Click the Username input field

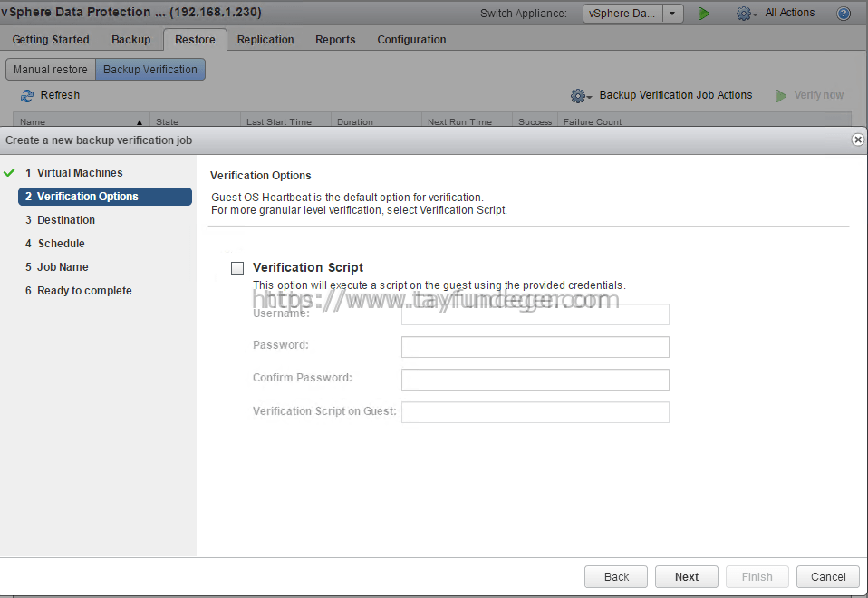coord(535,313)
